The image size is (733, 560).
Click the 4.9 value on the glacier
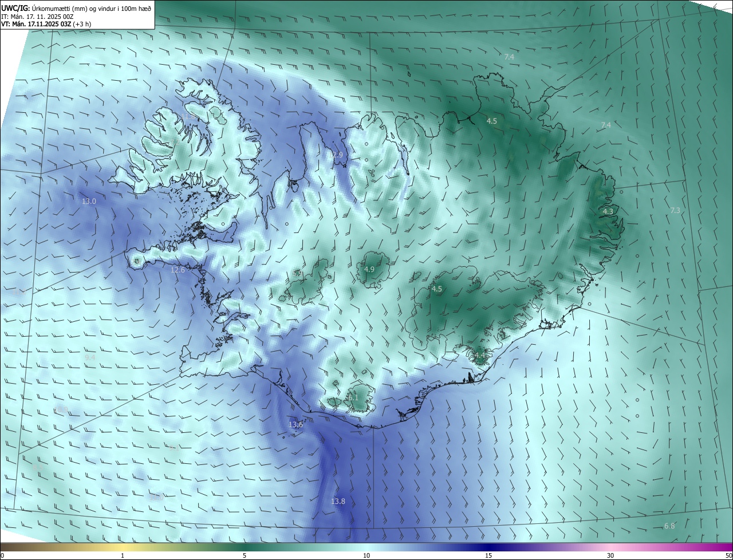pos(369,269)
